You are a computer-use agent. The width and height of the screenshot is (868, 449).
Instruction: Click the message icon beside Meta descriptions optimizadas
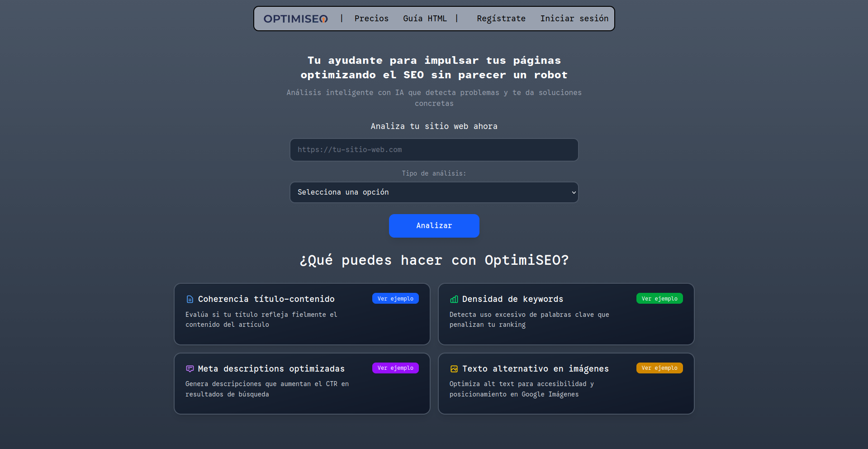pos(190,369)
